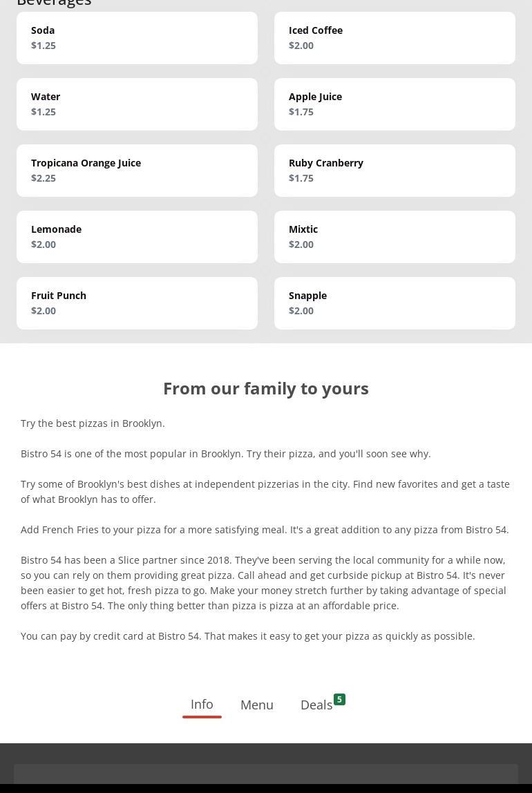The height and width of the screenshot is (793, 532).
Task: Click the green Deals count badge
Action: coord(339,700)
